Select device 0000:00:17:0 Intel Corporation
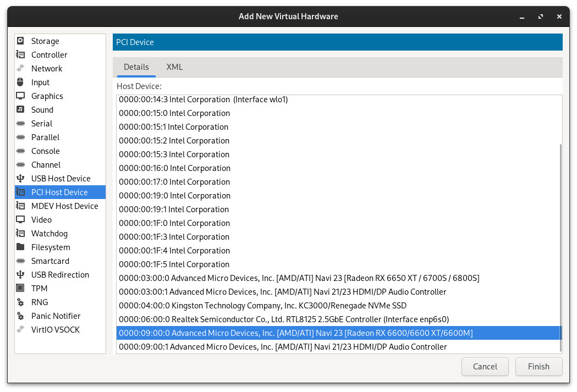Image resolution: width=577 pixels, height=392 pixels. click(338, 182)
